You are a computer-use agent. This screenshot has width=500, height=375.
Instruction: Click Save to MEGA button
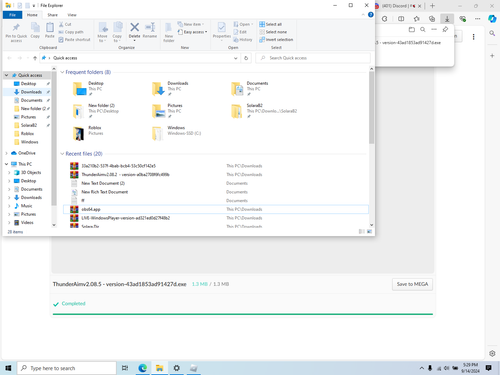pos(412,284)
